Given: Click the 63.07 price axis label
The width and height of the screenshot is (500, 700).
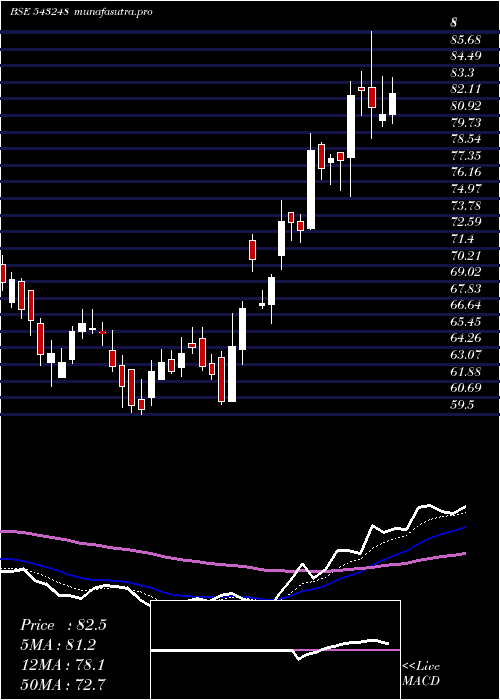Looking at the screenshot, I should [x=466, y=355].
